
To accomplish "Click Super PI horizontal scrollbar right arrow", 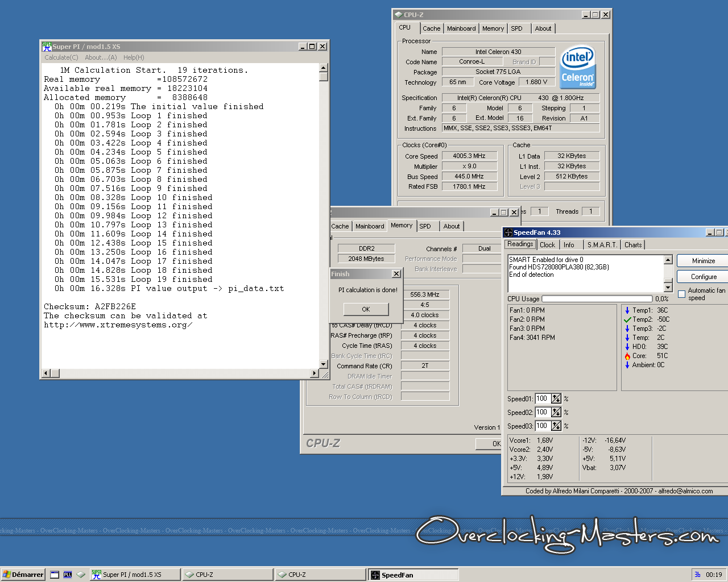I will [315, 373].
